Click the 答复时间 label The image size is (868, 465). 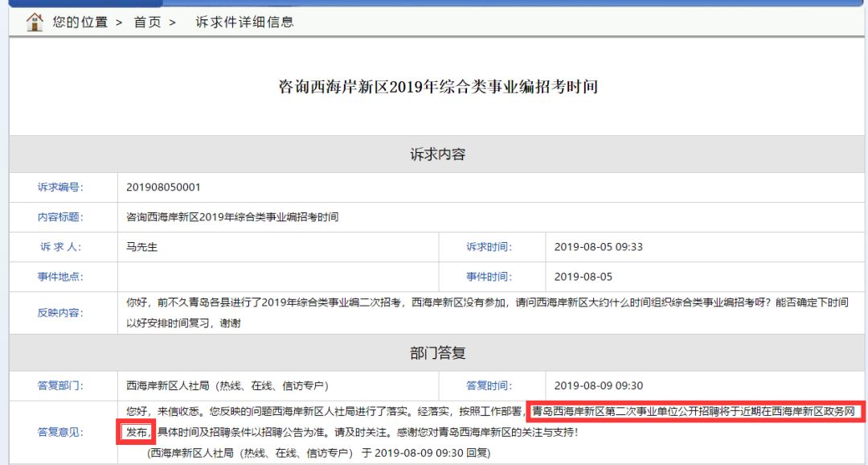coord(489,385)
